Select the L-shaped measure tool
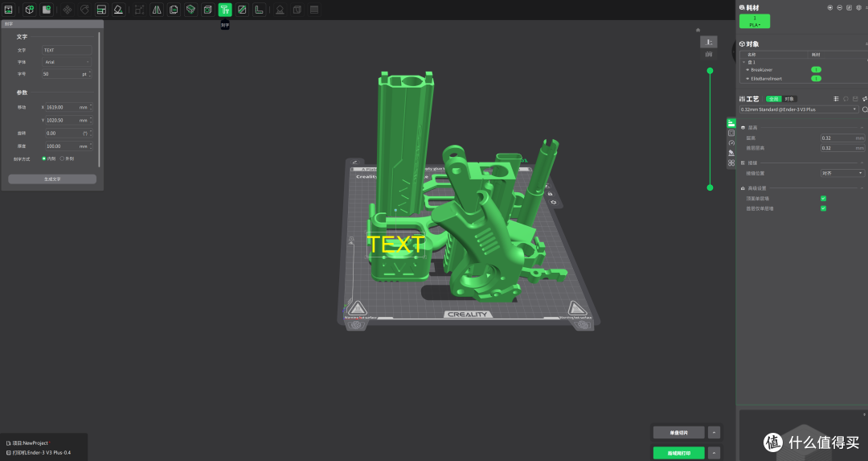The width and height of the screenshot is (868, 461). 259,10
